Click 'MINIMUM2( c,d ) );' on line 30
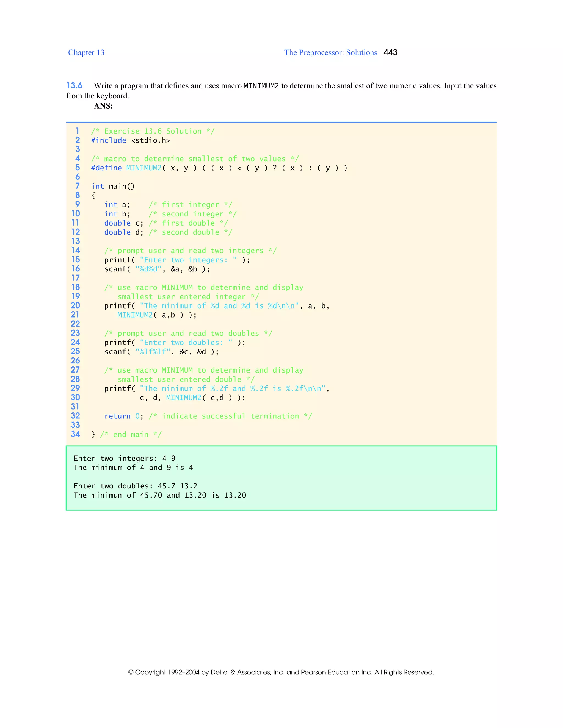563x728 pixels. click(x=205, y=398)
